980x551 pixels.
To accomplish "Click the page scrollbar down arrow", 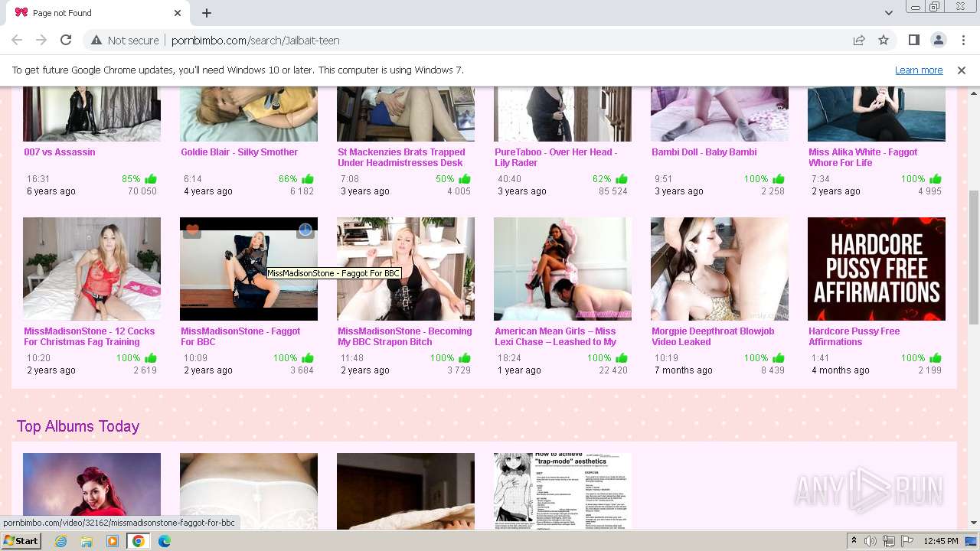I will [x=974, y=523].
